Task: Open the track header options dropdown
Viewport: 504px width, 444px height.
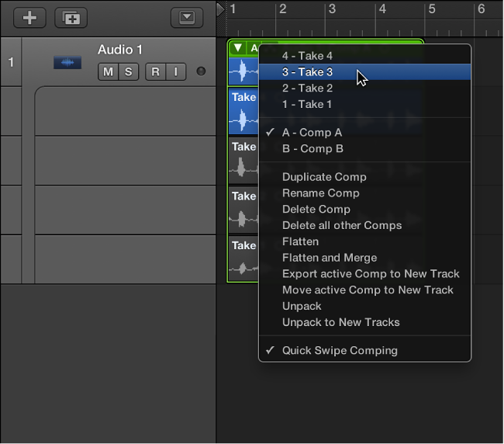Action: click(186, 17)
